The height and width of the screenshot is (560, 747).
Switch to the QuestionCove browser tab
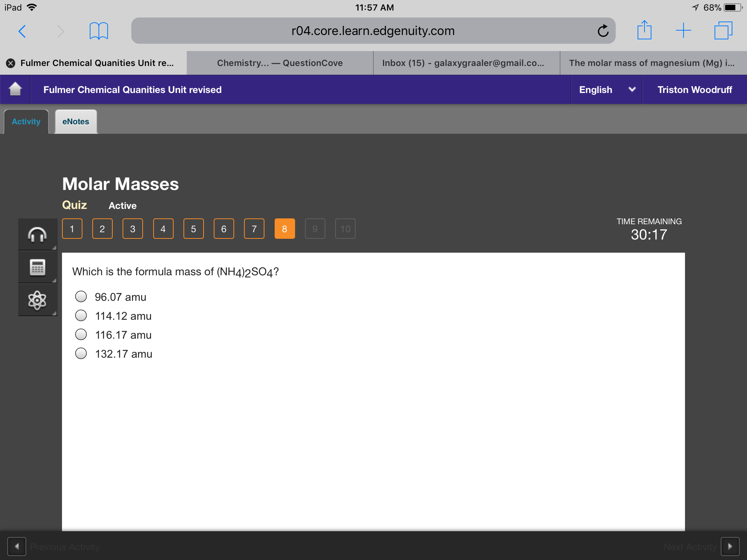coord(280,63)
